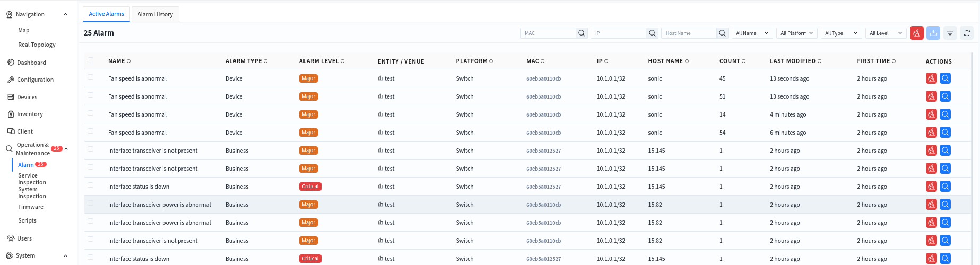This screenshot has width=980, height=265.
Task: Clear the first Fan speed alarm row
Action: pos(931,78)
